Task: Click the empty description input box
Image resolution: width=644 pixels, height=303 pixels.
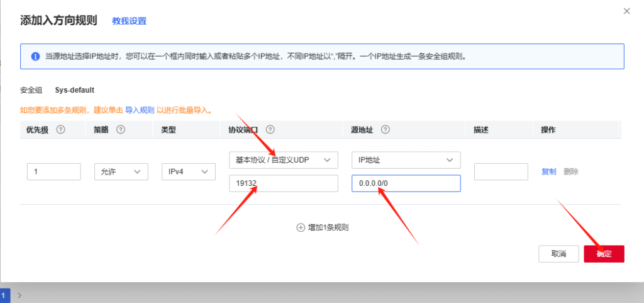Action: point(501,172)
